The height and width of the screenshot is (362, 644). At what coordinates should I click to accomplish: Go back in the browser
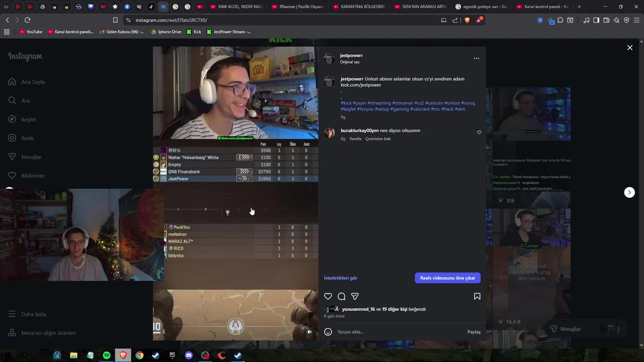[7, 20]
